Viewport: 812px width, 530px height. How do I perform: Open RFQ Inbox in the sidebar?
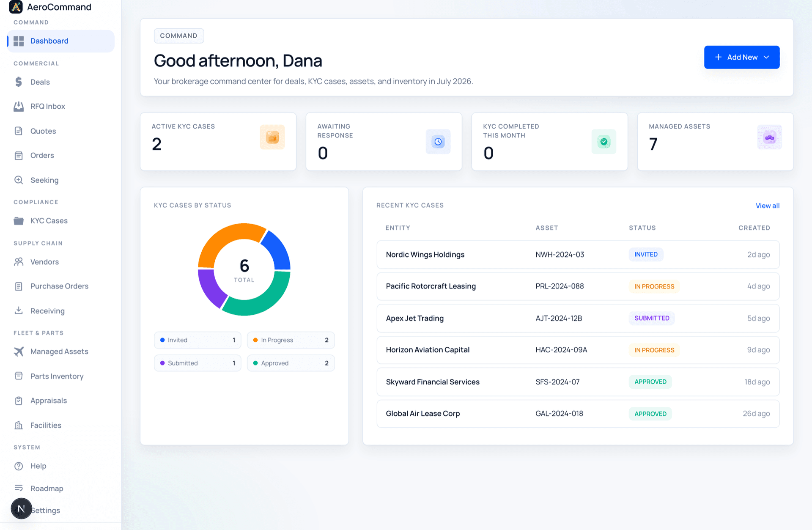coord(61,107)
